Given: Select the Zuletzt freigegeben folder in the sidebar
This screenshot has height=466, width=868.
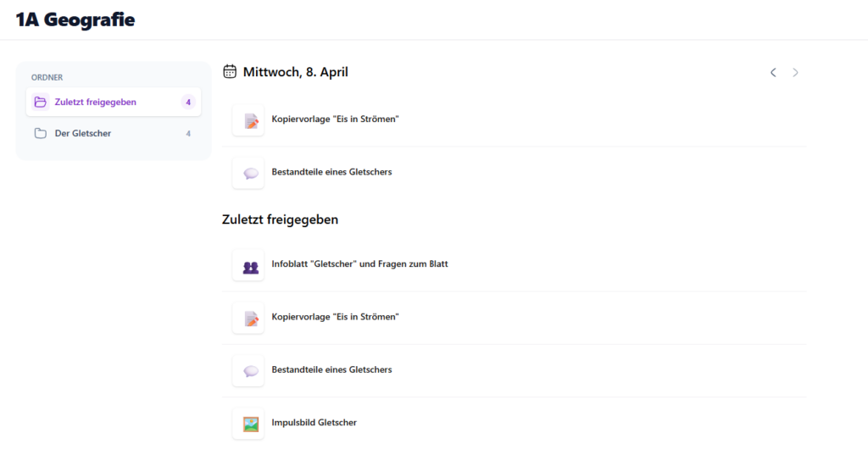Looking at the screenshot, I should (96, 103).
